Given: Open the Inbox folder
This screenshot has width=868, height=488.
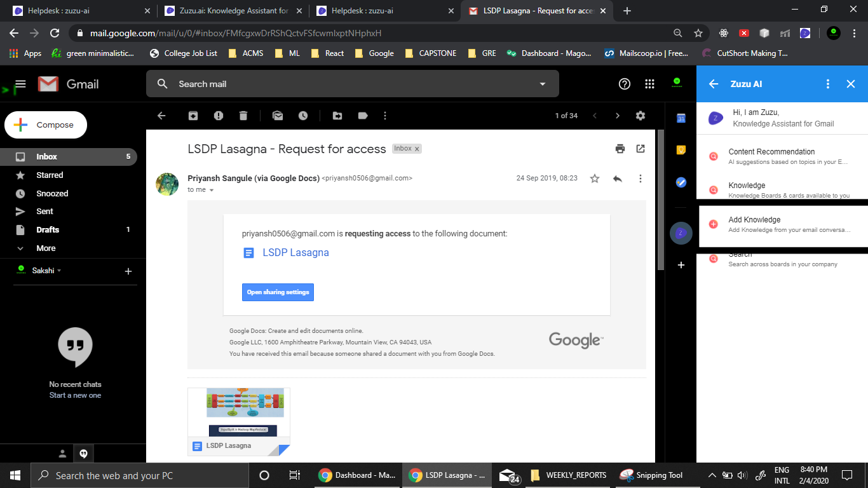Looking at the screenshot, I should coord(69,156).
